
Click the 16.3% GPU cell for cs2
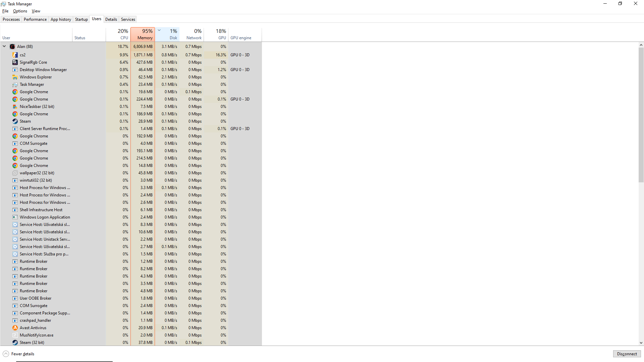(x=216, y=55)
